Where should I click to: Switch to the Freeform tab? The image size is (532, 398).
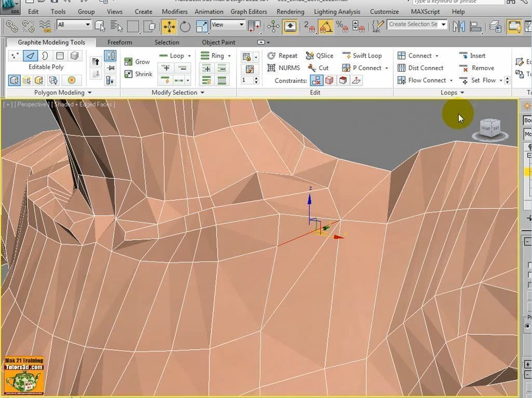pyautogui.click(x=119, y=43)
